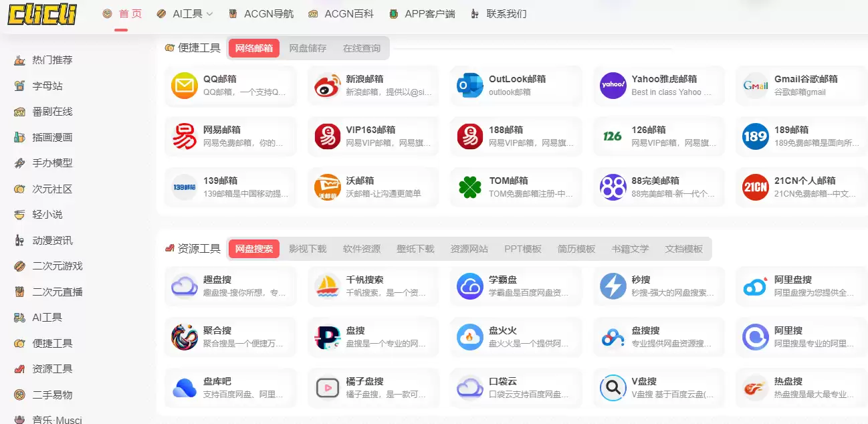Click the QQ邮箱 envelope icon
The height and width of the screenshot is (424, 868).
[x=184, y=86]
